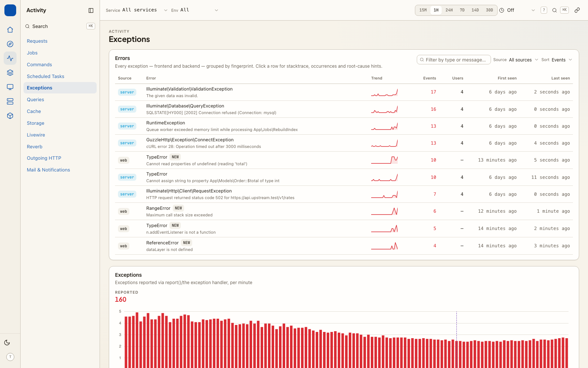The width and height of the screenshot is (588, 368).
Task: Click the First seen column header
Action: click(507, 78)
